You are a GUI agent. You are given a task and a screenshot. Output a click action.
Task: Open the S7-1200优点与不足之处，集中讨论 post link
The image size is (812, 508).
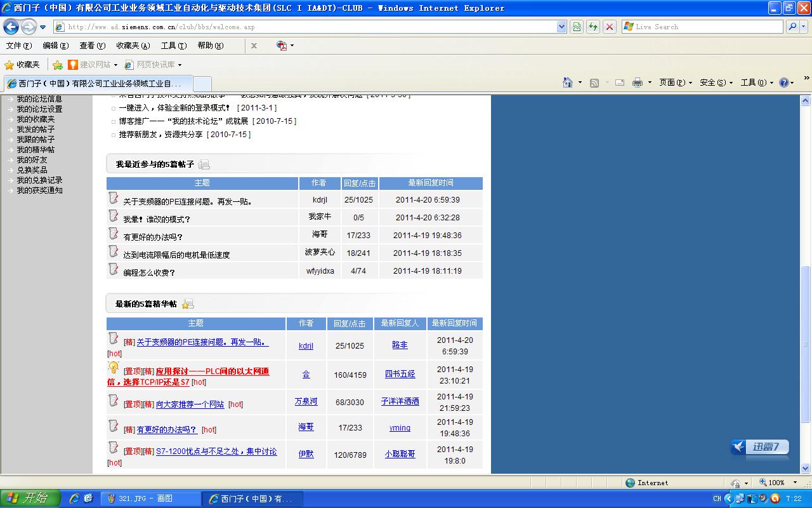click(216, 451)
